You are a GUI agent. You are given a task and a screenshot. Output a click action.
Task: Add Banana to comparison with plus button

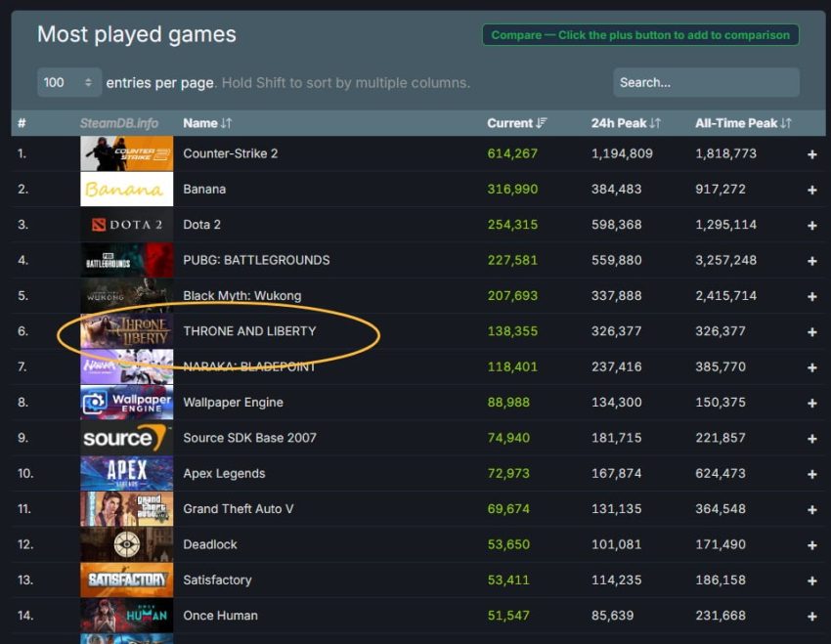click(x=811, y=190)
